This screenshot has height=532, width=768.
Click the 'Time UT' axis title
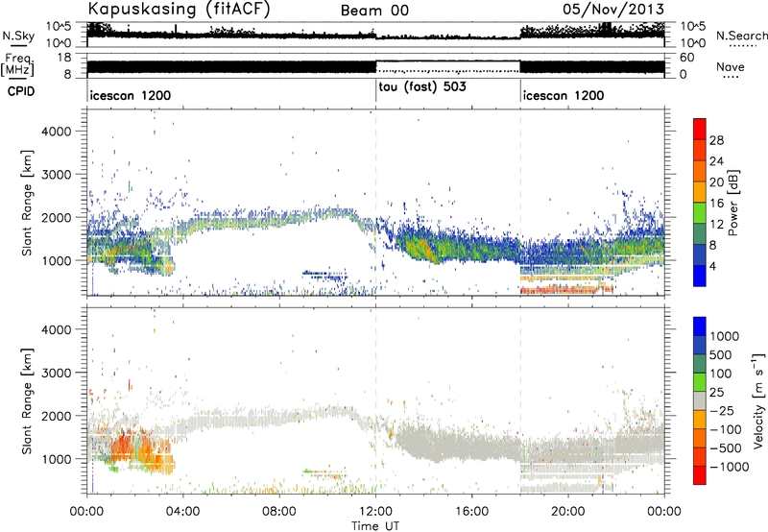point(375,526)
